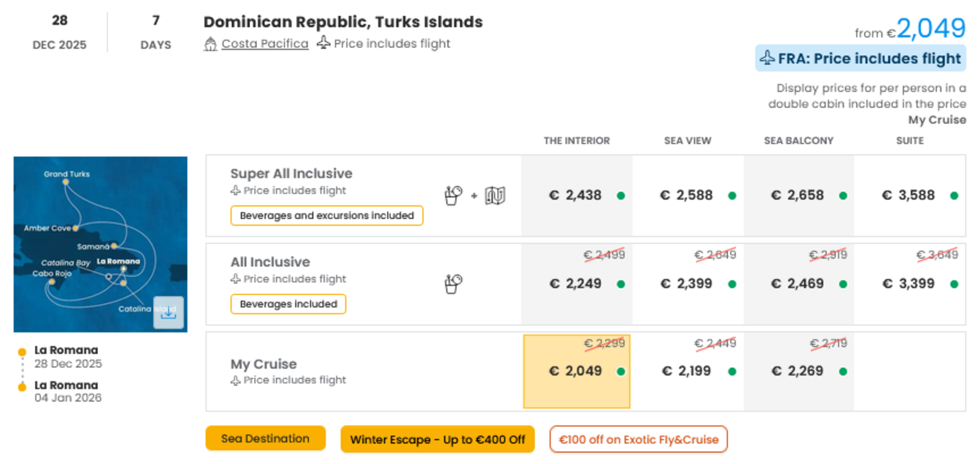Click airplane icon under My Cruise fare
Image resolution: width=980 pixels, height=464 pixels.
(x=235, y=380)
